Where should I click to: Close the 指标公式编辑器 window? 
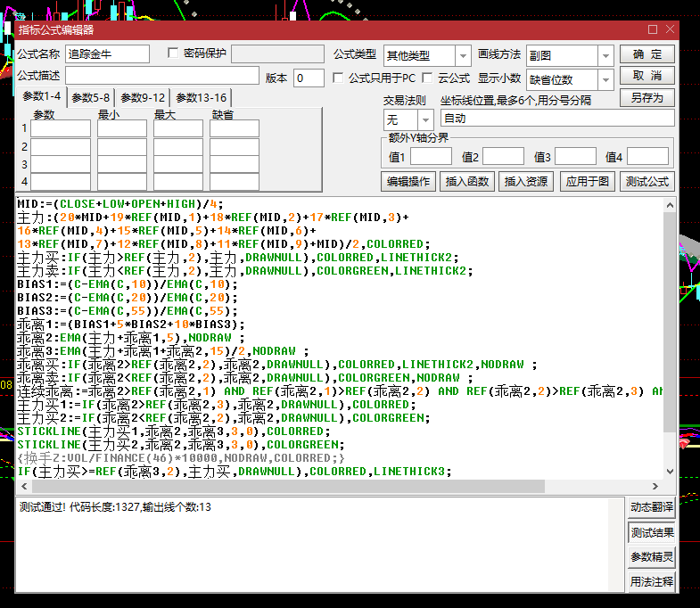670,29
